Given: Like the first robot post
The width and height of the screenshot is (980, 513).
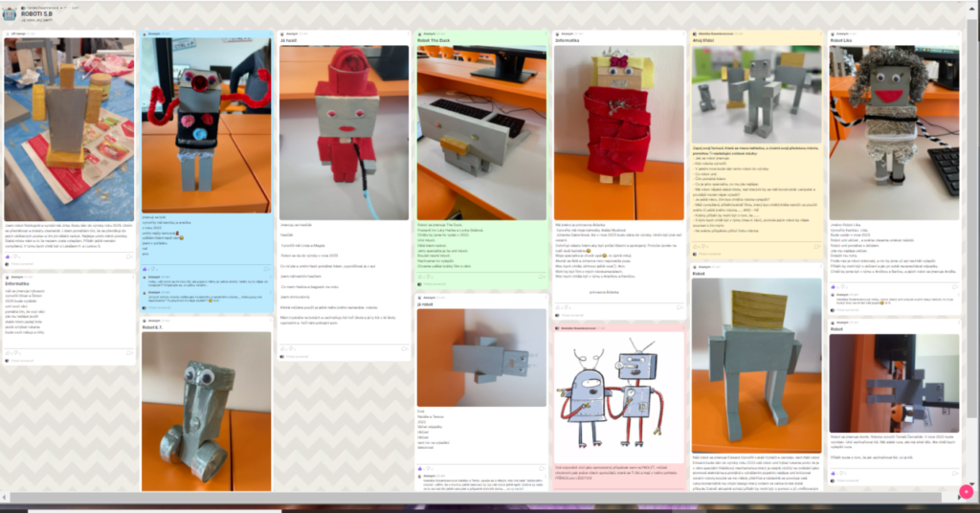Looking at the screenshot, I should tap(9, 256).
